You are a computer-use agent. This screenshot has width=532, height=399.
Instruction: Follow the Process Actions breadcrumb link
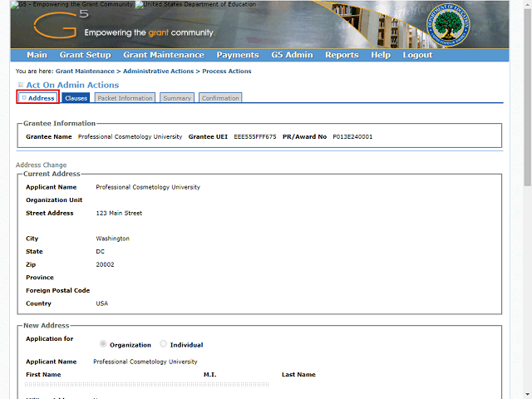coord(227,71)
